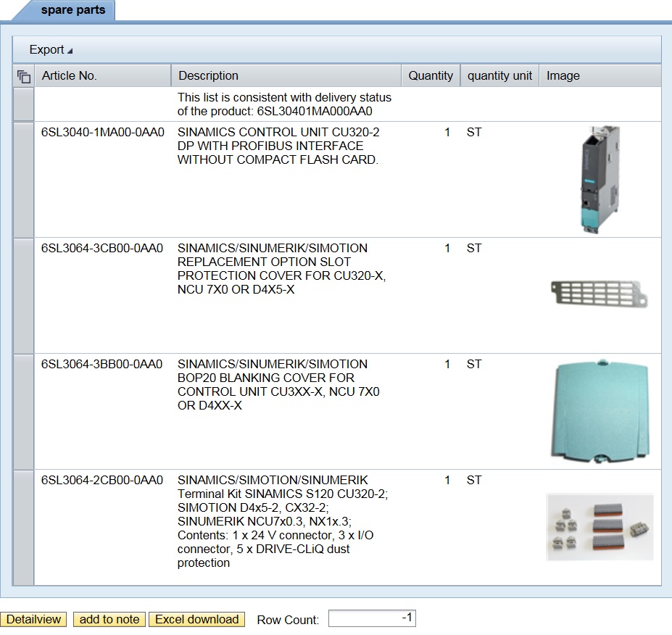672x635 pixels.
Task: Click the delivery status note text
Action: (x=285, y=104)
